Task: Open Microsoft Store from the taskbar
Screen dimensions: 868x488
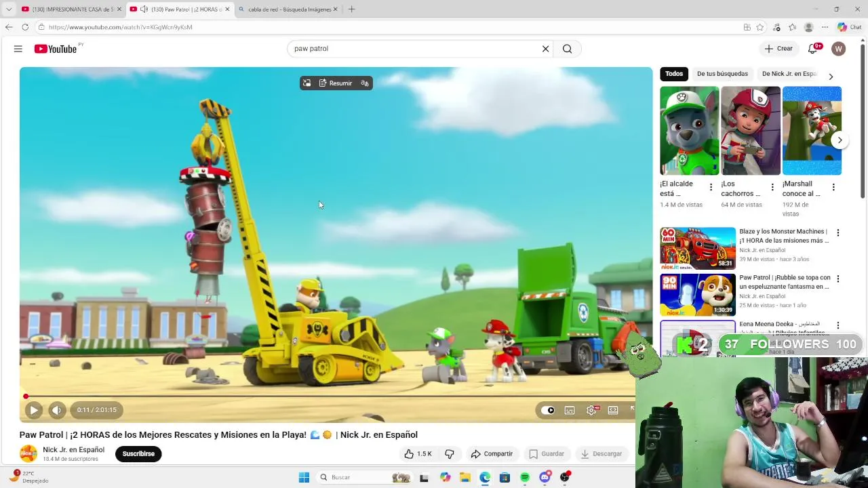Action: pyautogui.click(x=505, y=477)
